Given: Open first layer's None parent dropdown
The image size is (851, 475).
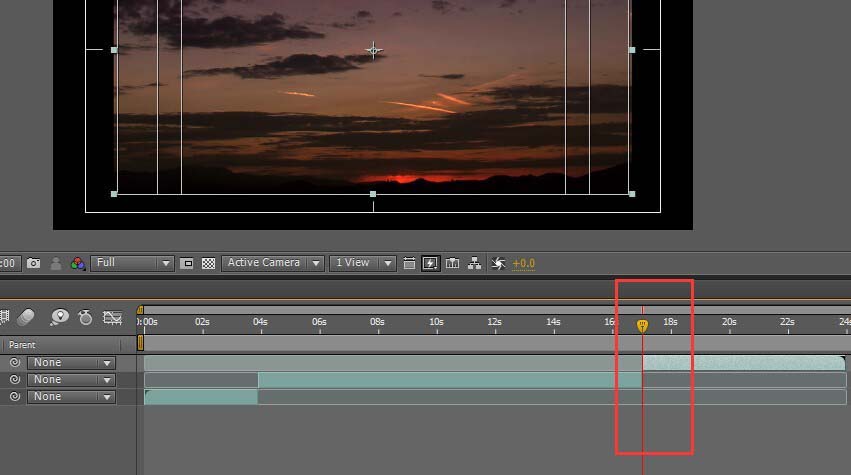Looking at the screenshot, I should 72,363.
